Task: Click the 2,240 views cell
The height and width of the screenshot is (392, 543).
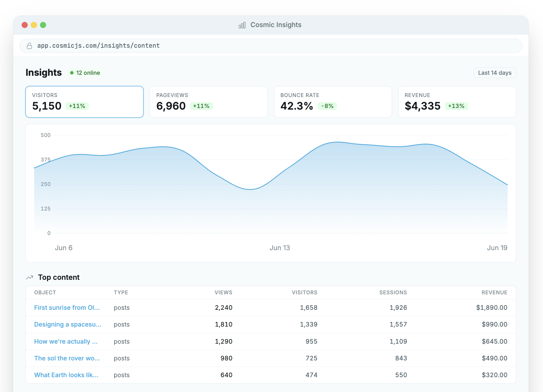Action: pyautogui.click(x=224, y=308)
